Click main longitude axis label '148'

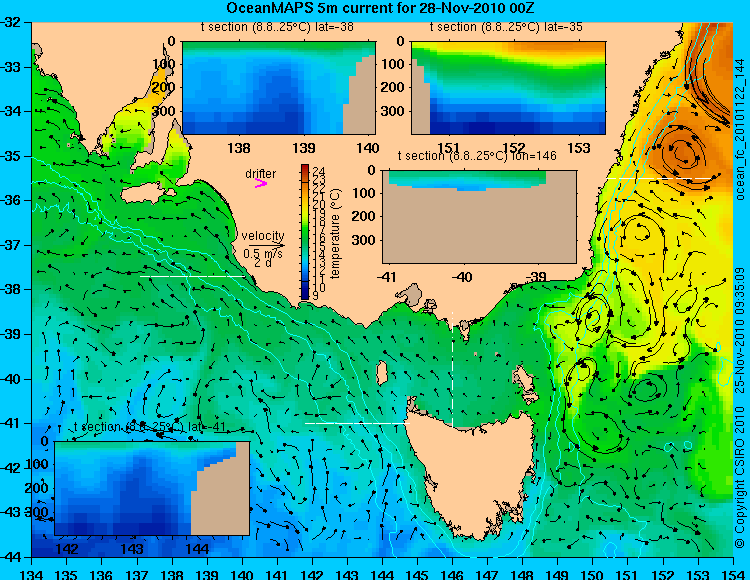click(523, 574)
